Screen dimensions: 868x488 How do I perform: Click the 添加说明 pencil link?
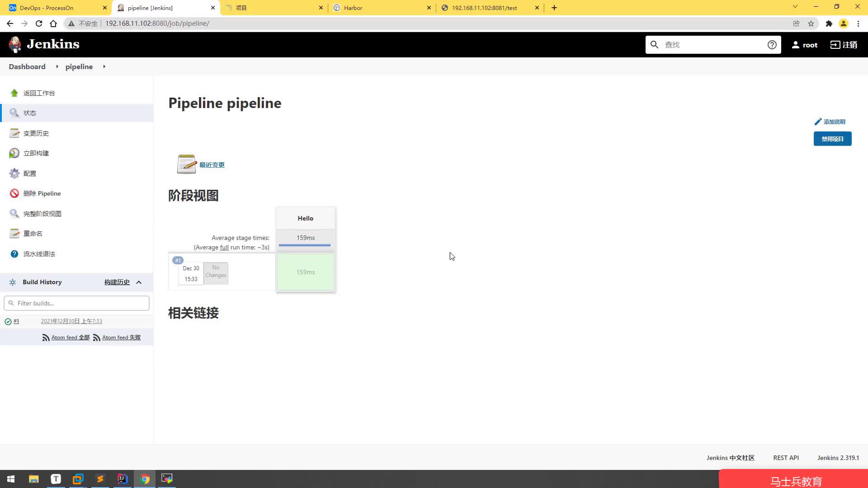(x=830, y=122)
